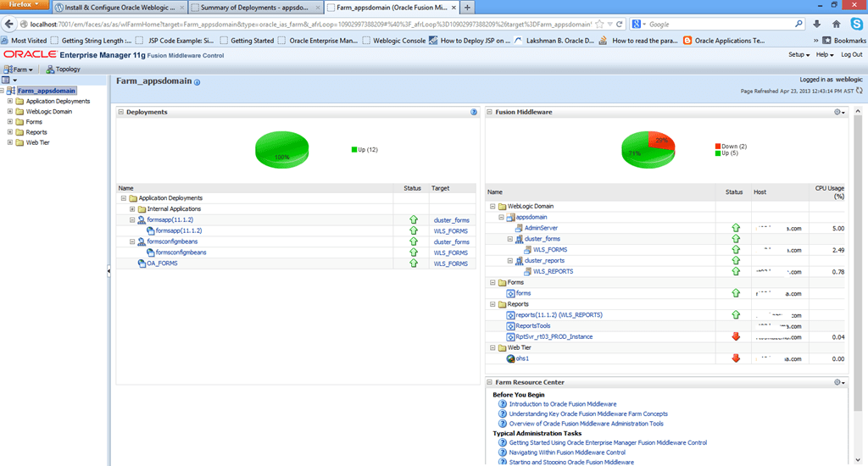Open WLS_REPORTS server link
The width and height of the screenshot is (868, 466).
coord(553,272)
